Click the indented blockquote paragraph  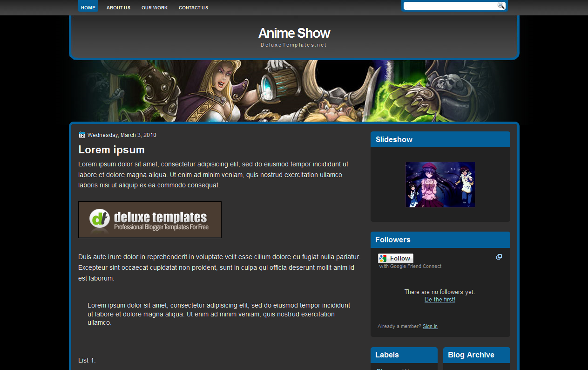click(219, 314)
